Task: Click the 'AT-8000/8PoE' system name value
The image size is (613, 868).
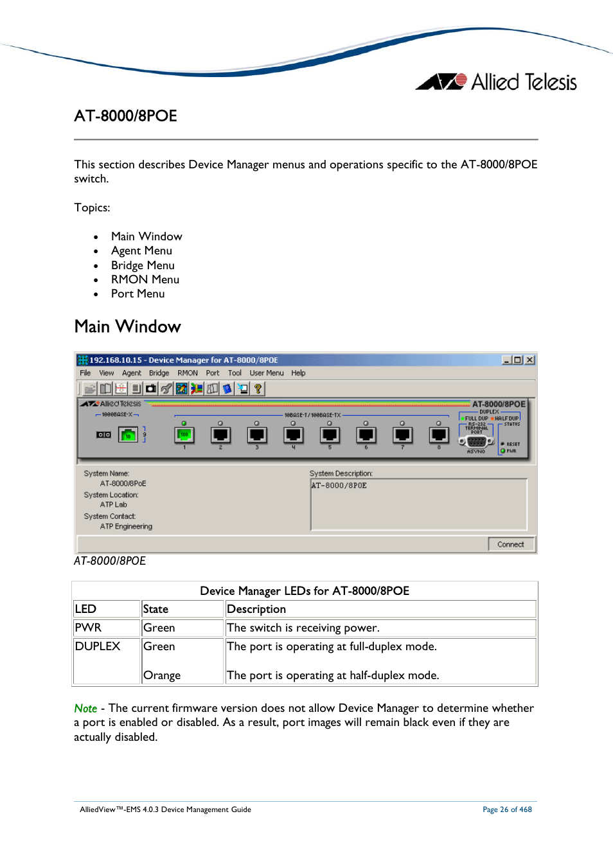Action: [123, 484]
